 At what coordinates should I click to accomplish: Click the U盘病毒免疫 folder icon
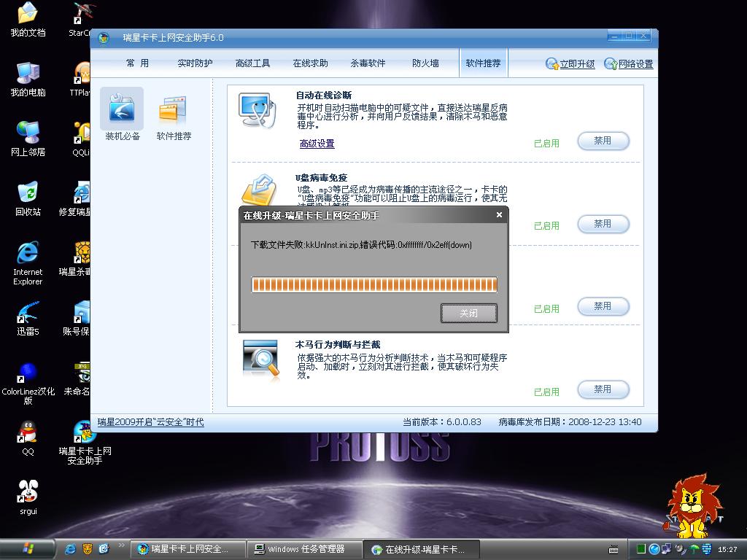259,190
